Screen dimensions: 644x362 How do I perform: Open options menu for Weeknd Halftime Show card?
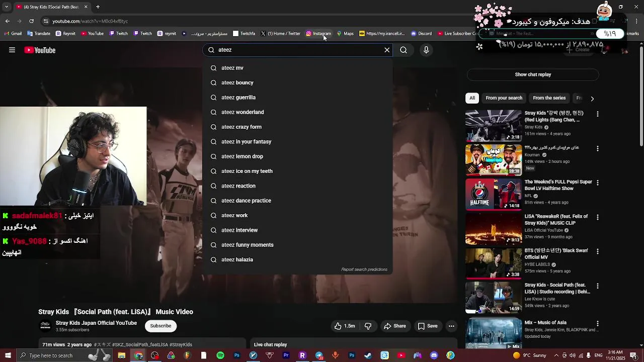click(598, 183)
